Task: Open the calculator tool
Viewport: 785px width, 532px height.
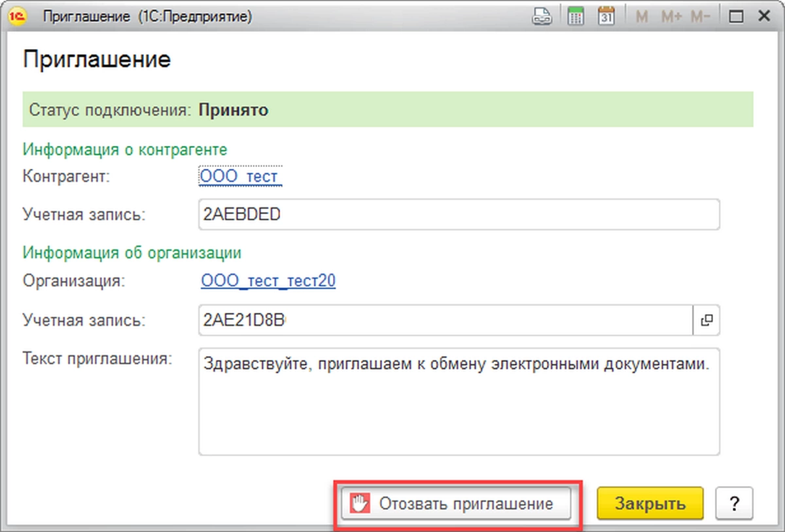Action: 576,17
